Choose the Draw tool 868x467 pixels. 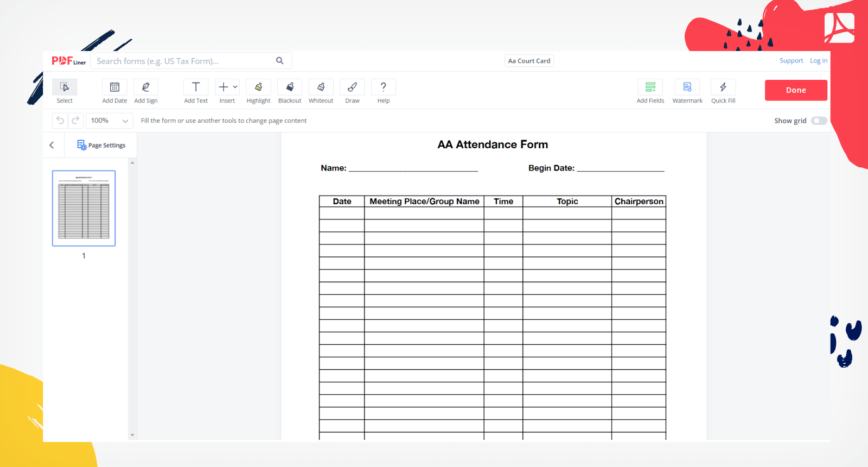(352, 87)
